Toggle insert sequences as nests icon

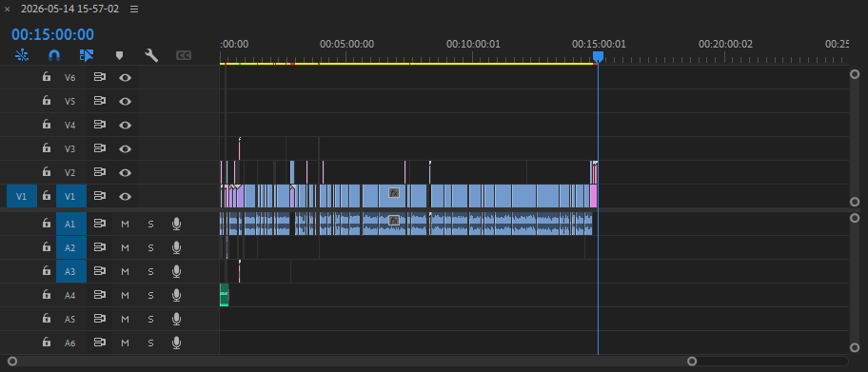click(21, 55)
